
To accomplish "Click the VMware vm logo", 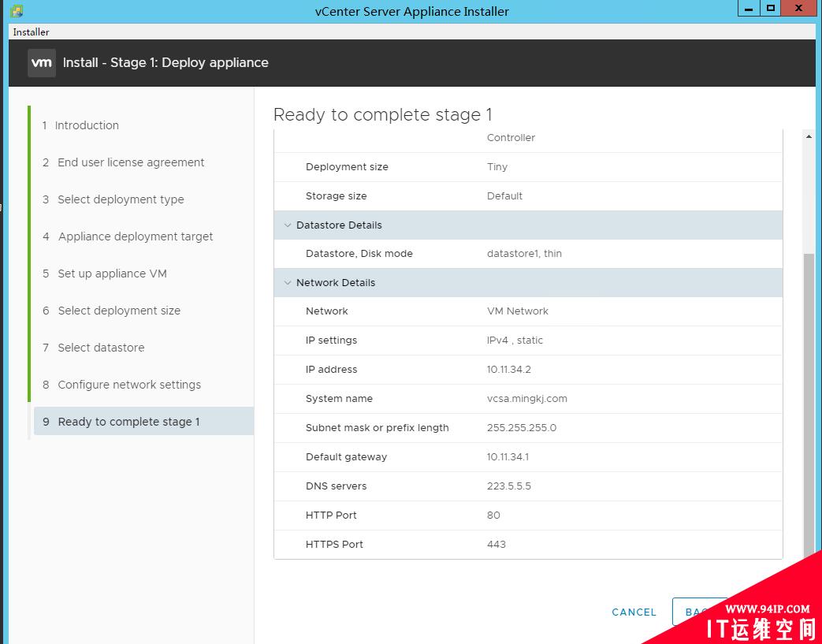I will click(42, 63).
